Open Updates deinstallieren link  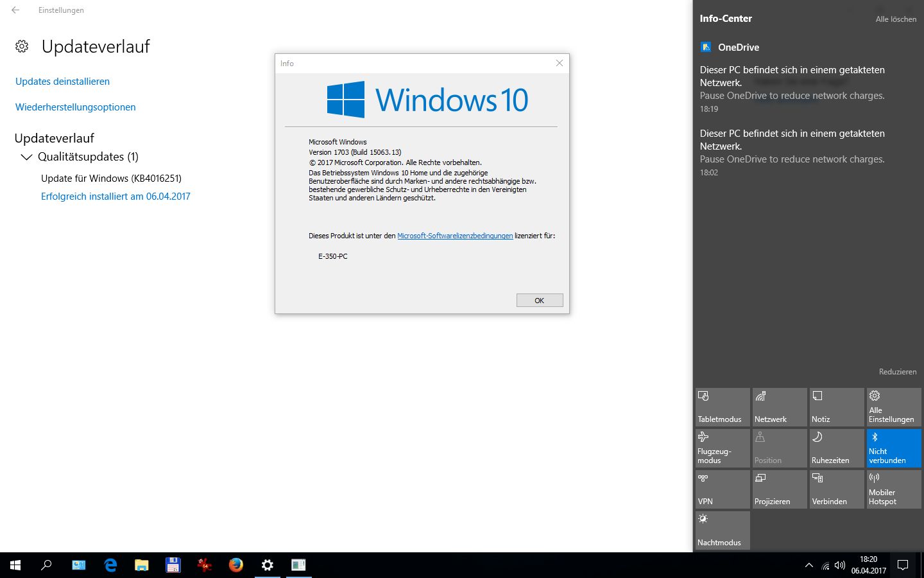tap(62, 82)
